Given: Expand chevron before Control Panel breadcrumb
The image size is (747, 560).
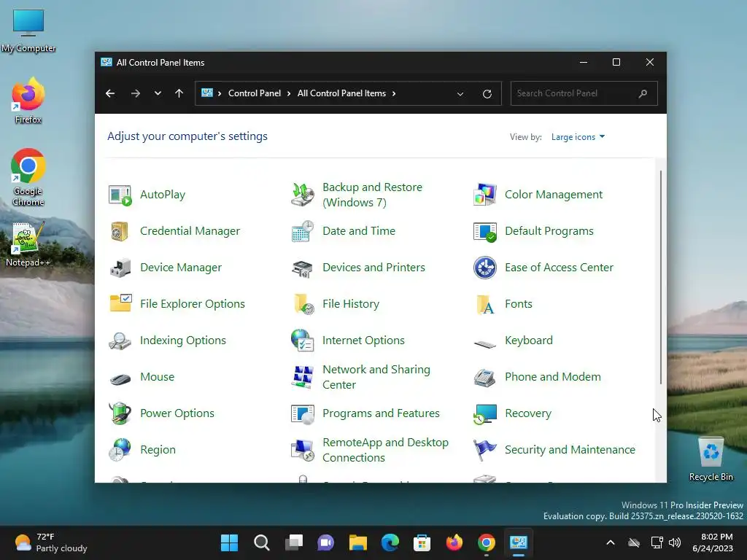Looking at the screenshot, I should click(220, 93).
